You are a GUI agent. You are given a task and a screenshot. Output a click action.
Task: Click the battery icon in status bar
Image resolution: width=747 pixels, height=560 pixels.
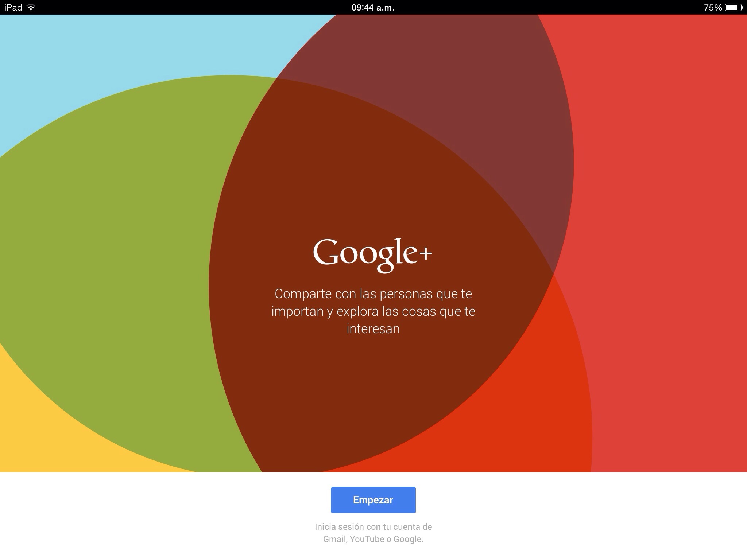(734, 7)
